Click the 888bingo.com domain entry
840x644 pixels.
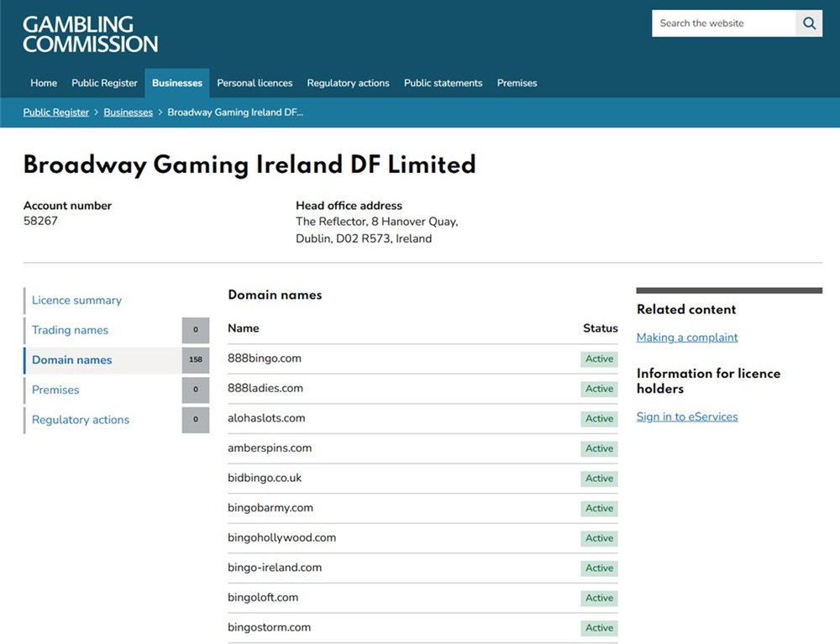(264, 359)
